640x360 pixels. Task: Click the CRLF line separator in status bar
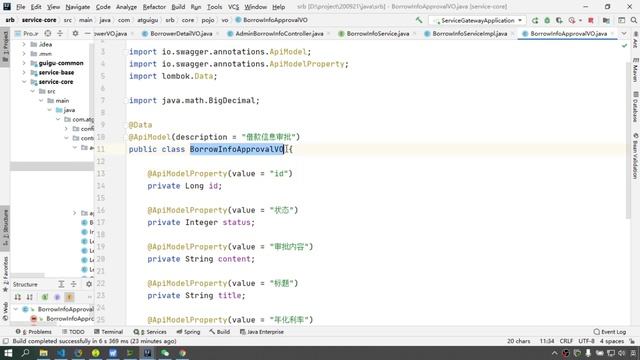click(566, 341)
